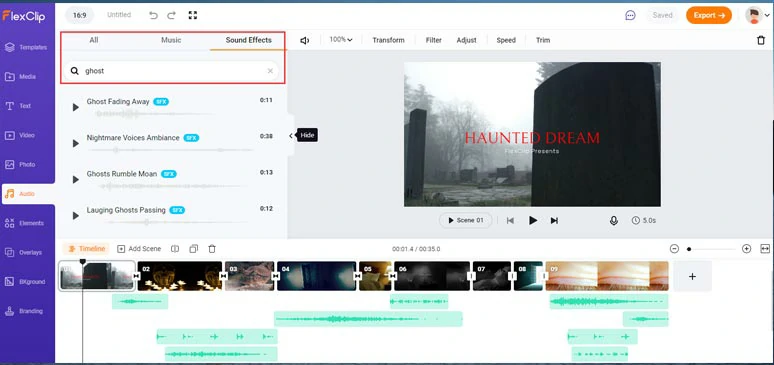Image resolution: width=774 pixels, height=365 pixels.
Task: Open the Adjust option
Action: click(466, 41)
